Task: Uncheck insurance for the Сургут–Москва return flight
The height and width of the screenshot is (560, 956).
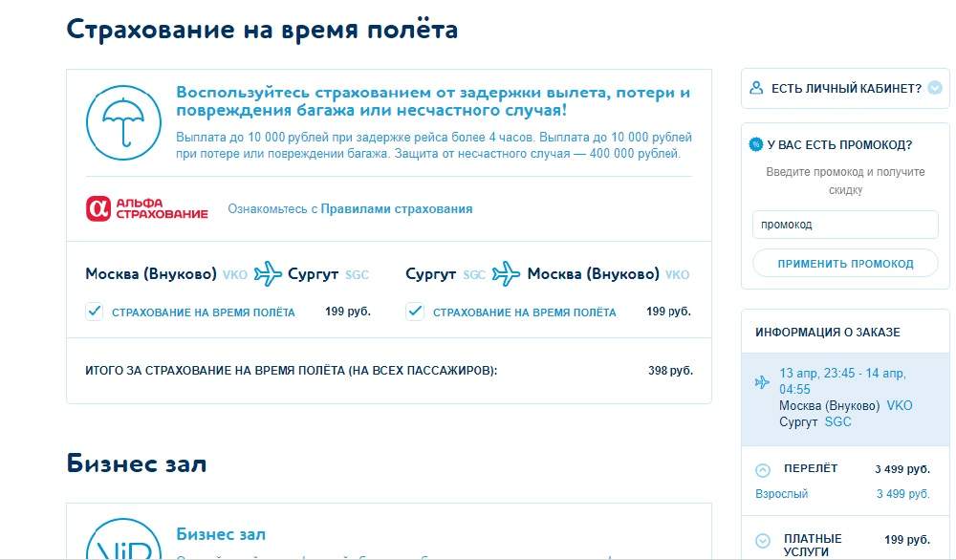Action: (415, 312)
